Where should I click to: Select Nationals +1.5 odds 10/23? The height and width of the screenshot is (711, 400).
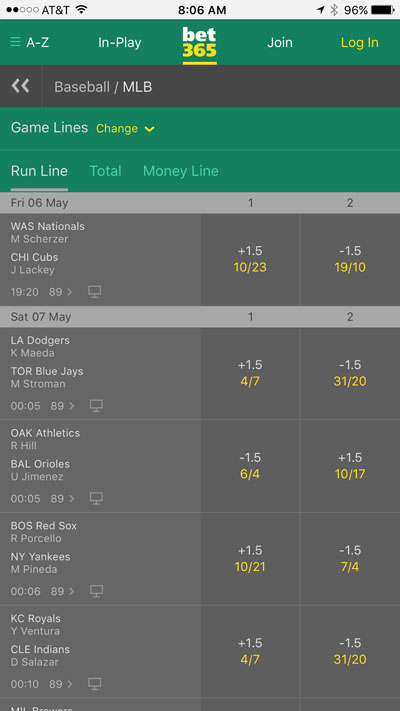(250, 260)
